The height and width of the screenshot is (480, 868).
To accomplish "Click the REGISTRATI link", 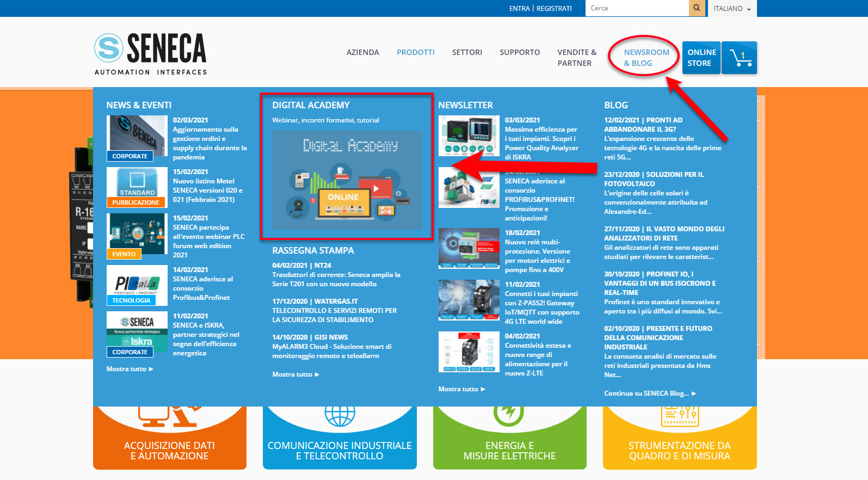I will [x=554, y=8].
